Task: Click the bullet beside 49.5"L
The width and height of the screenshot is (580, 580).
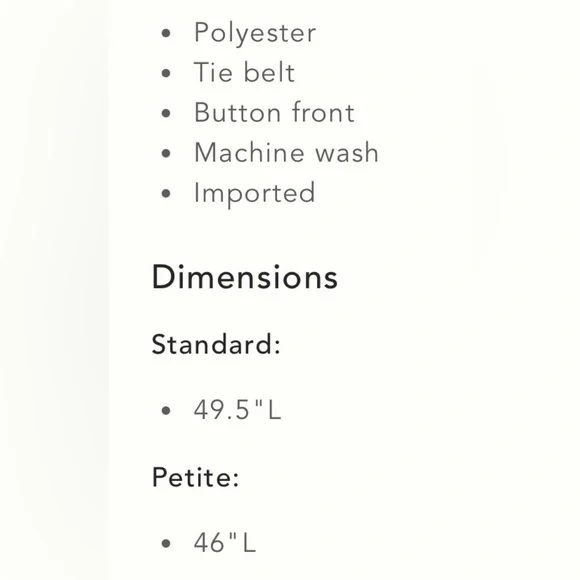Action: click(x=166, y=410)
